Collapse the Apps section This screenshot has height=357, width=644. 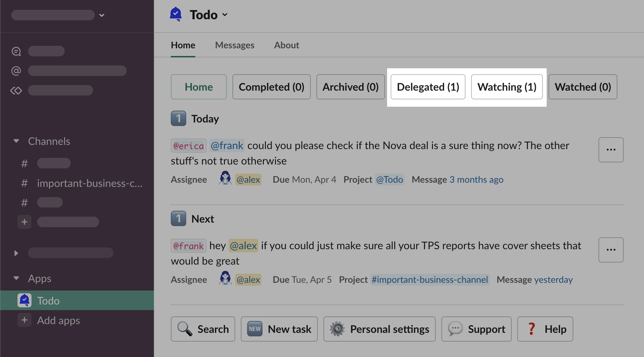pyautogui.click(x=16, y=278)
